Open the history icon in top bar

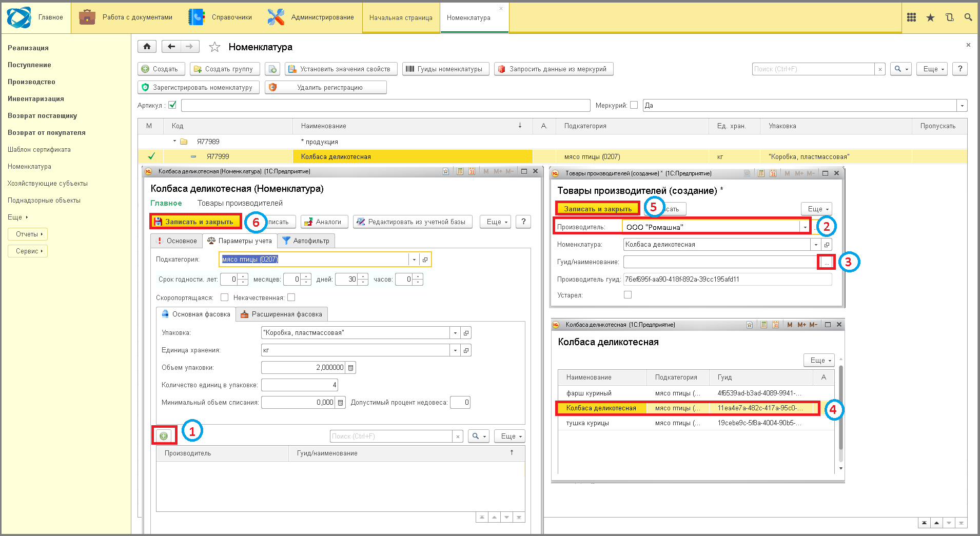click(950, 17)
